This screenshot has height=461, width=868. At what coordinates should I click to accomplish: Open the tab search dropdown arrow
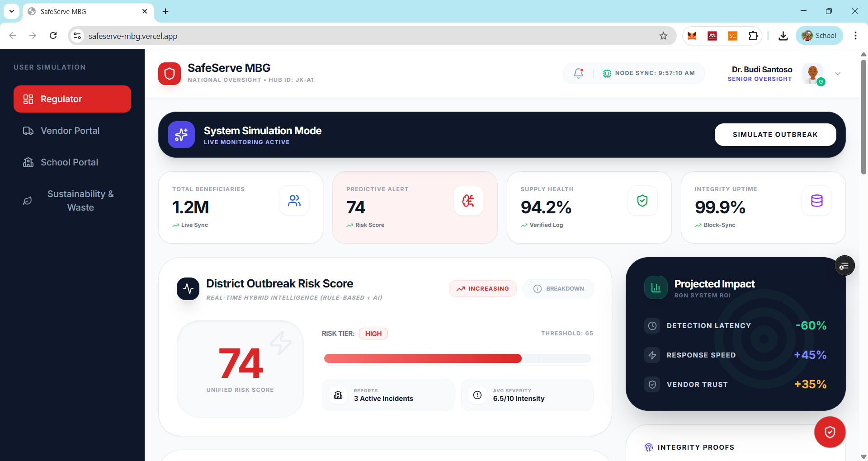[12, 11]
